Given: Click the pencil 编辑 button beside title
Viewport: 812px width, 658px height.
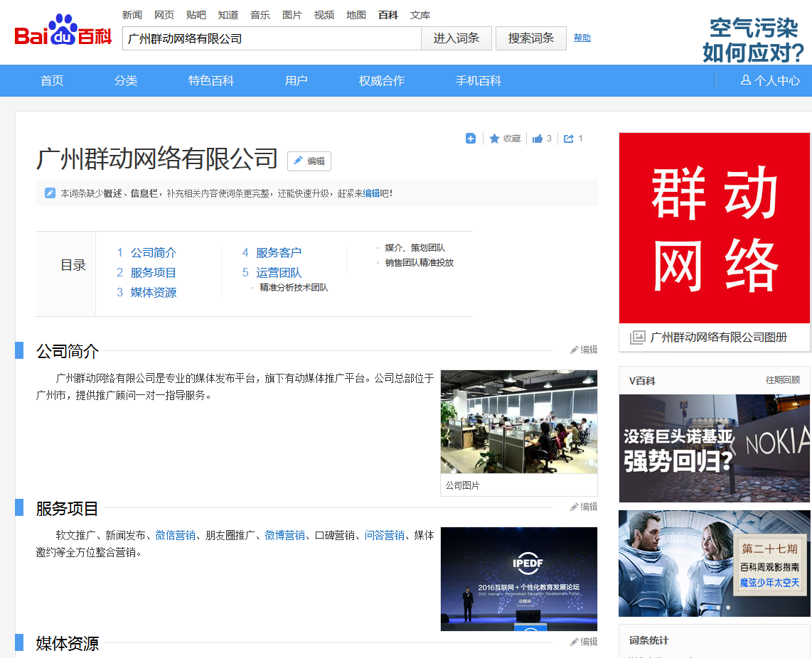Looking at the screenshot, I should [x=309, y=161].
